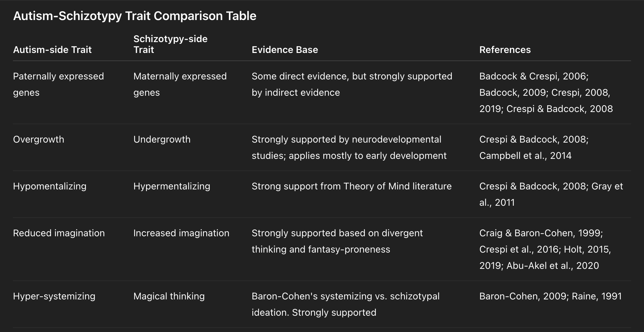Click the Maternally expressed genes cell
The width and height of the screenshot is (644, 332).
coord(180,84)
